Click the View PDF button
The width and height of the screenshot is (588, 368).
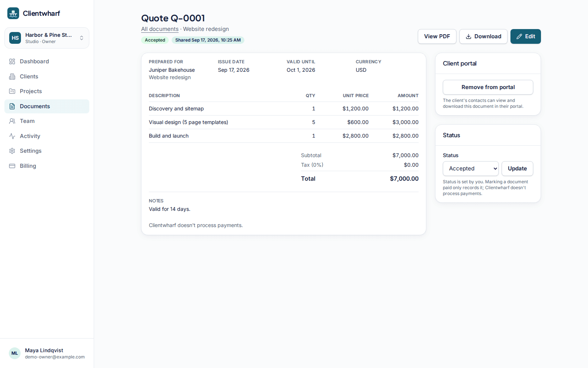[x=437, y=36]
